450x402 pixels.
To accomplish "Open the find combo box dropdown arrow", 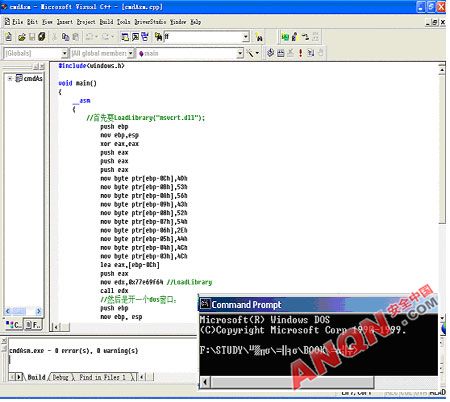I will 246,37.
